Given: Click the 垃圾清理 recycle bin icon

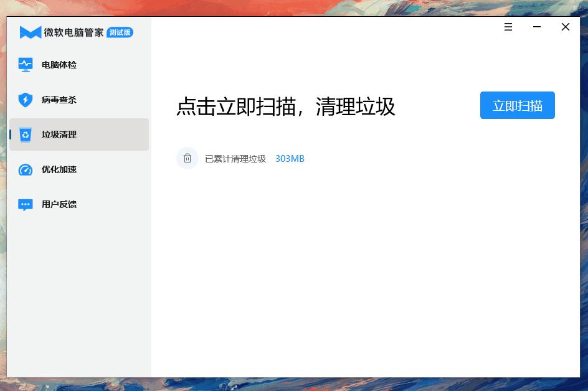Looking at the screenshot, I should tap(26, 134).
